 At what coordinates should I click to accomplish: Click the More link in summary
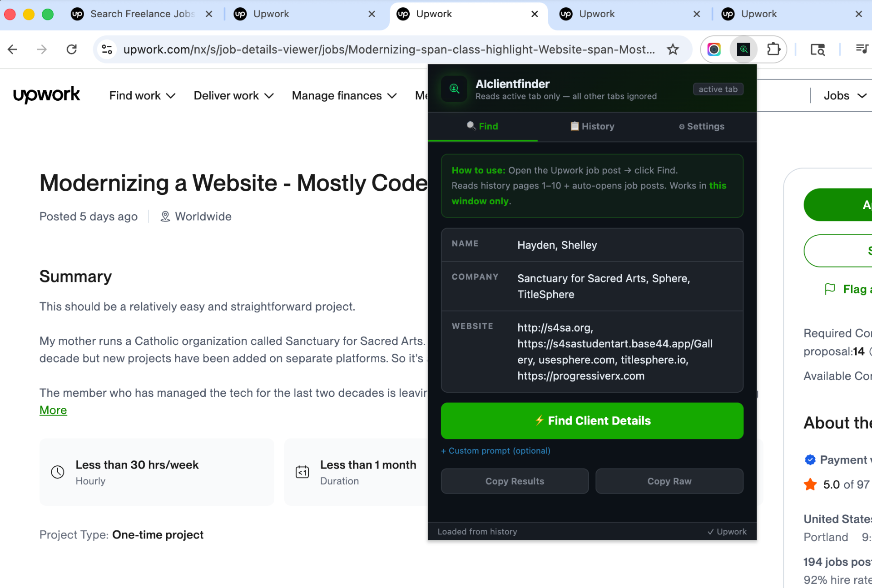click(53, 410)
